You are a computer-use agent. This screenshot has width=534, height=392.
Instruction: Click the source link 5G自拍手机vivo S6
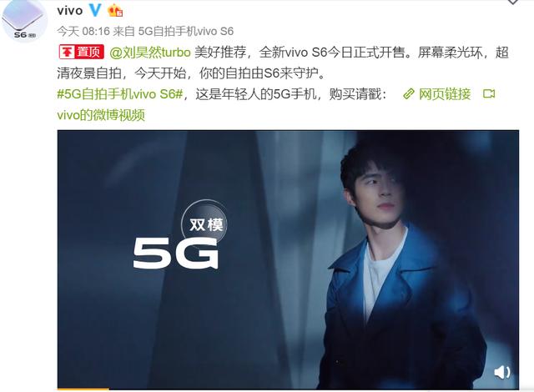(186, 32)
